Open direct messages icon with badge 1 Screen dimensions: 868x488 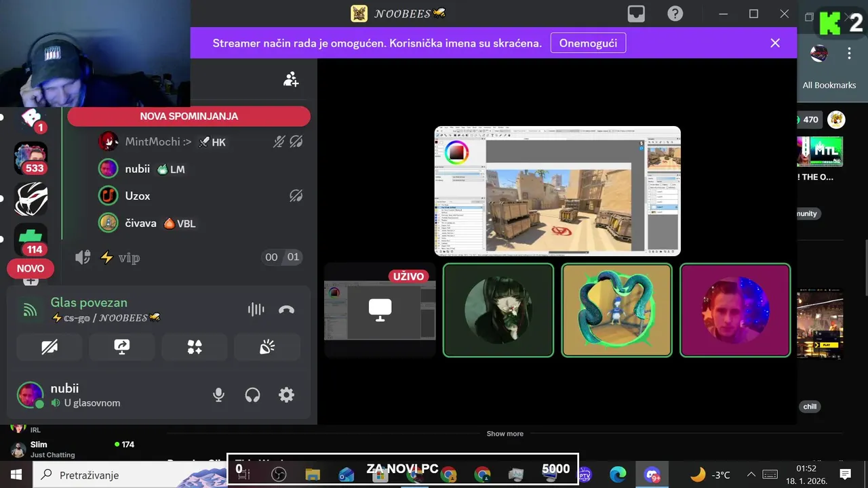[31, 120]
